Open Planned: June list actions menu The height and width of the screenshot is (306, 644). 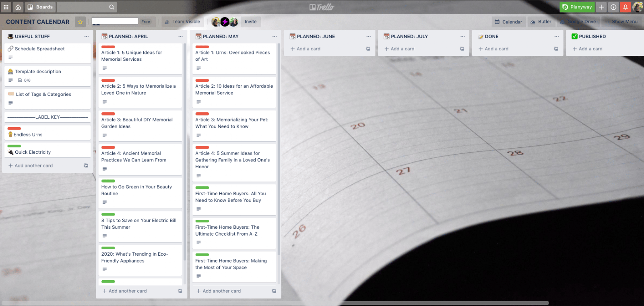click(x=369, y=36)
